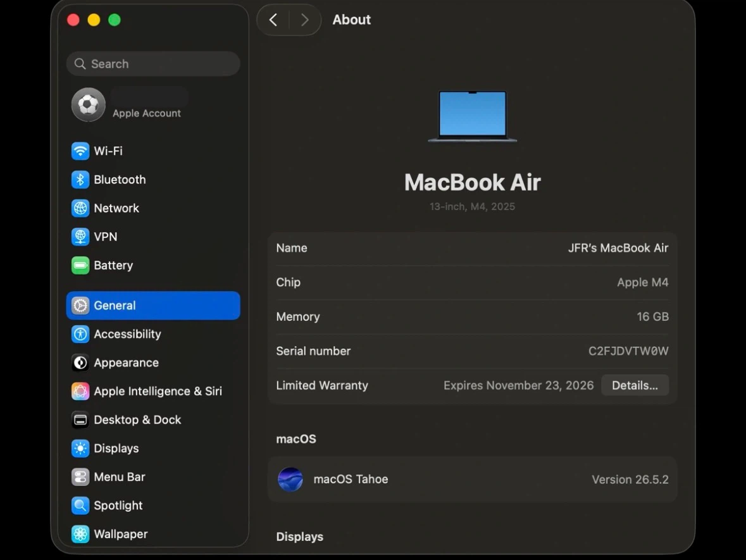Click Version 26.5.2 text
The width and height of the screenshot is (746, 560).
tap(630, 479)
